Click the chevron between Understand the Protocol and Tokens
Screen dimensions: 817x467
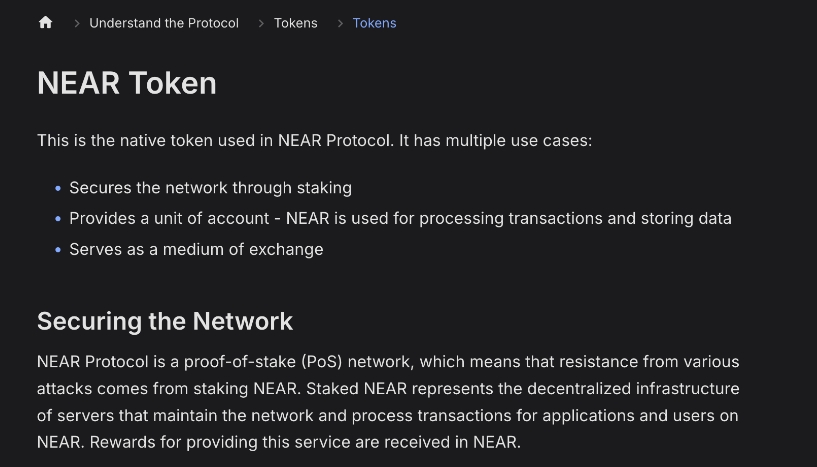pyautogui.click(x=261, y=23)
